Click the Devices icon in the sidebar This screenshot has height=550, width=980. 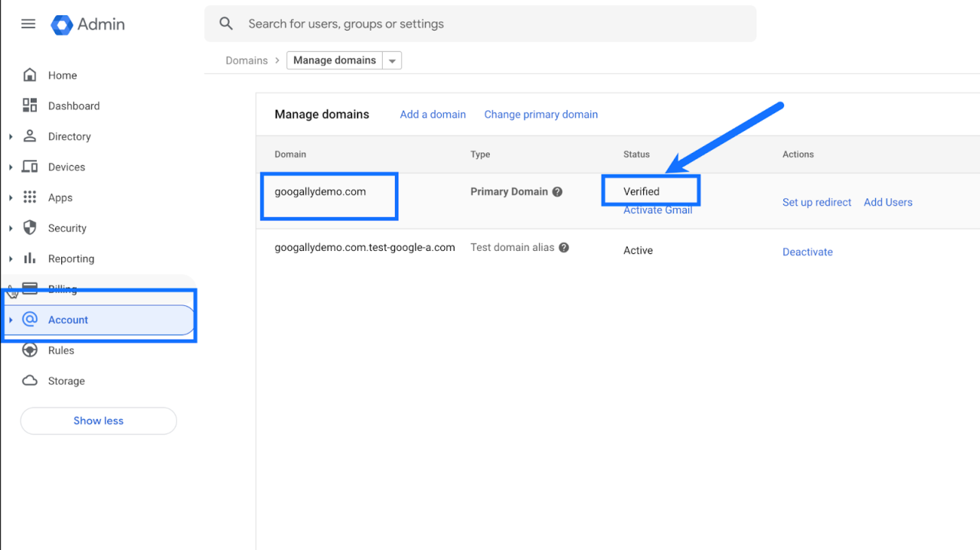[x=30, y=167]
